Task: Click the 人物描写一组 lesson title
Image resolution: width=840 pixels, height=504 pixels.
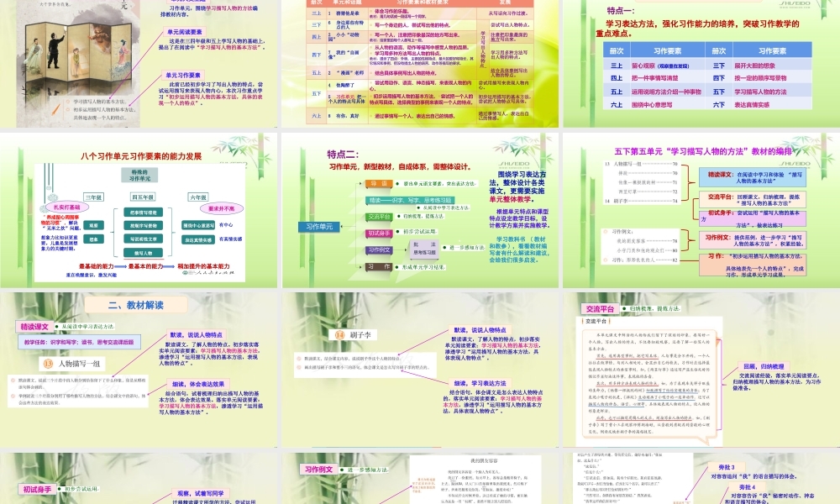Action: (x=79, y=364)
